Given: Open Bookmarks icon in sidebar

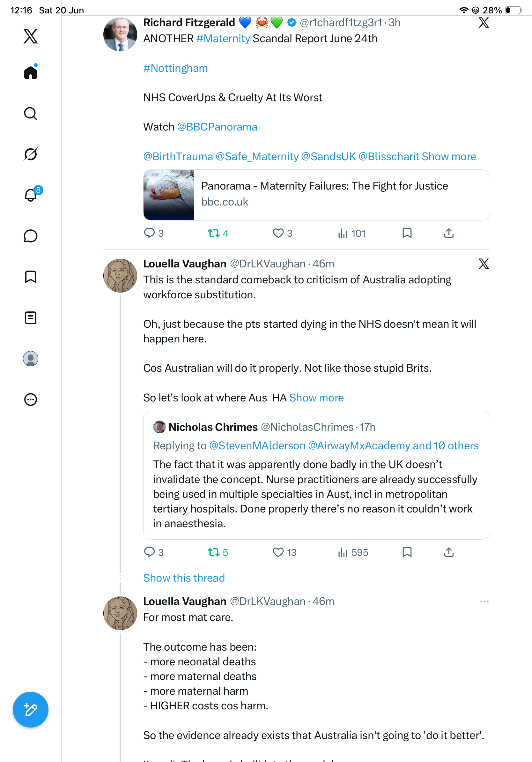Looking at the screenshot, I should [x=31, y=277].
